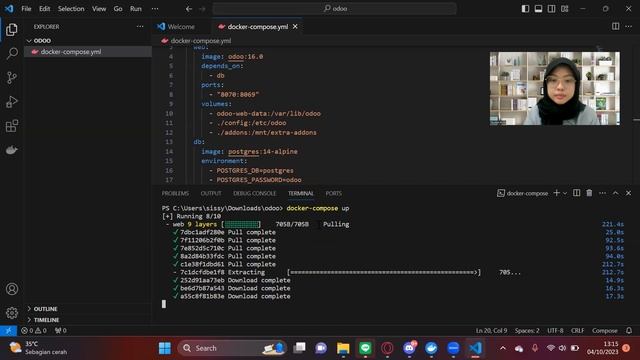Image resolution: width=640 pixels, height=360 pixels.
Task: Kill the terminal with trash icon
Action: click(589, 193)
